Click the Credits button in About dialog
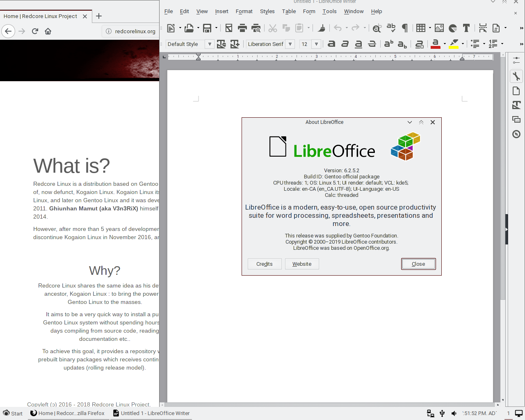The height and width of the screenshot is (420, 525). point(265,264)
